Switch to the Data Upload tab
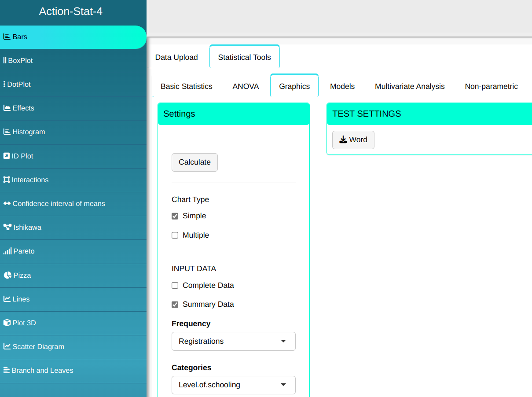The height and width of the screenshot is (397, 532). pyautogui.click(x=176, y=57)
